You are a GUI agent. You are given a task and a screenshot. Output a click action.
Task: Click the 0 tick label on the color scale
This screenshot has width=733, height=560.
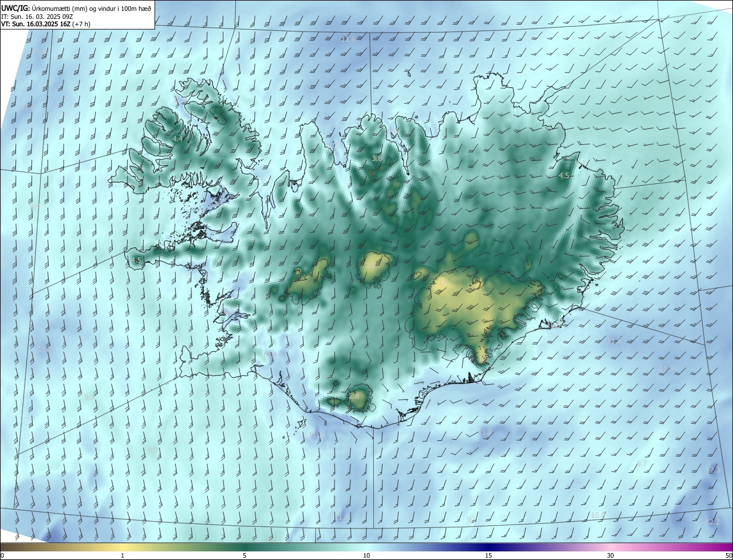coord(2,555)
